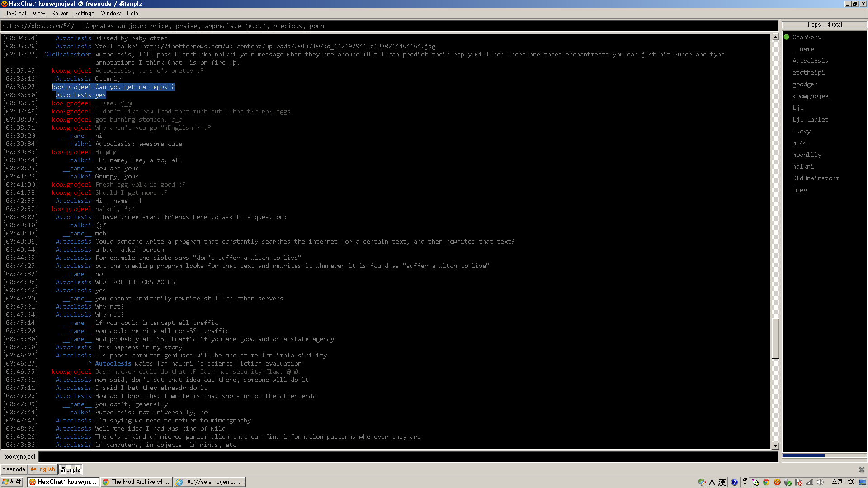The height and width of the screenshot is (488, 868).
Task: Open the HexChat menu
Action: tap(15, 13)
